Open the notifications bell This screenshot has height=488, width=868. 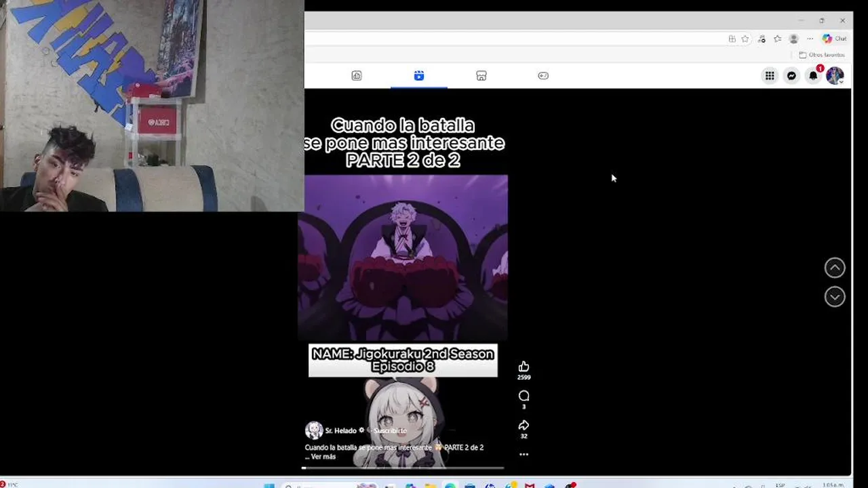[x=813, y=76]
